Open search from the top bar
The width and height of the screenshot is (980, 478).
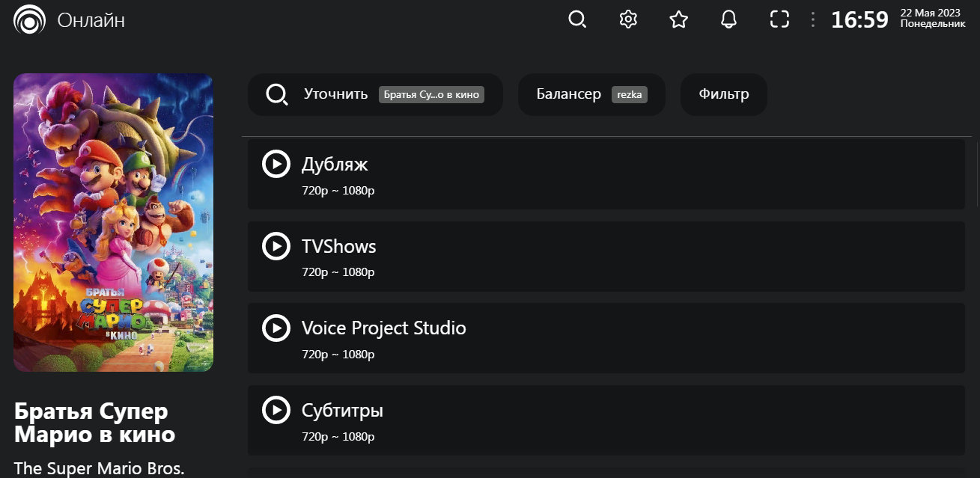577,19
